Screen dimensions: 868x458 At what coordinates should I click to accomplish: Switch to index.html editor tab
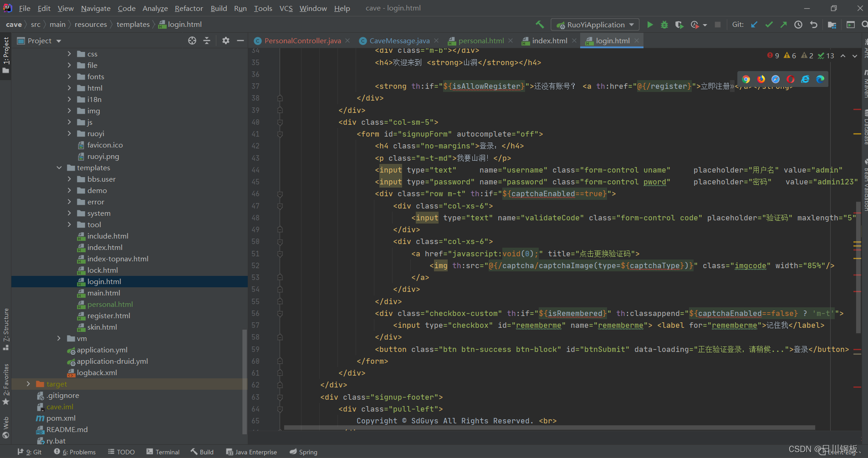(x=550, y=41)
